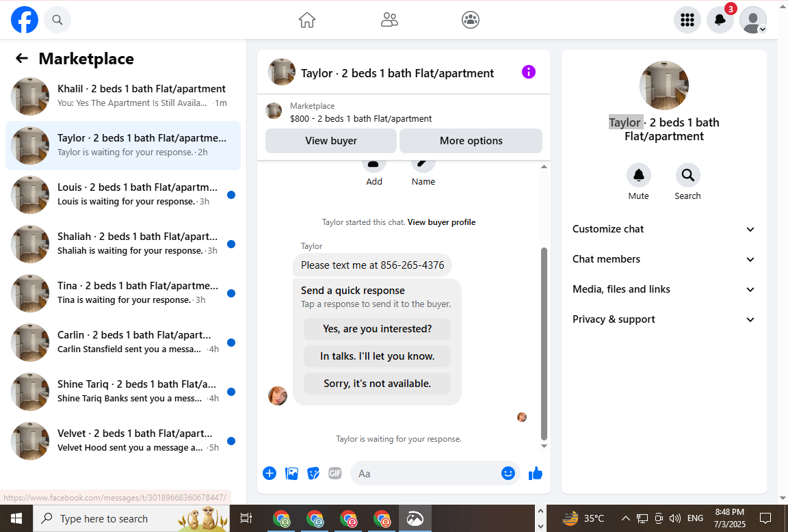
Task: Open Windows Start button
Action: coord(16,518)
